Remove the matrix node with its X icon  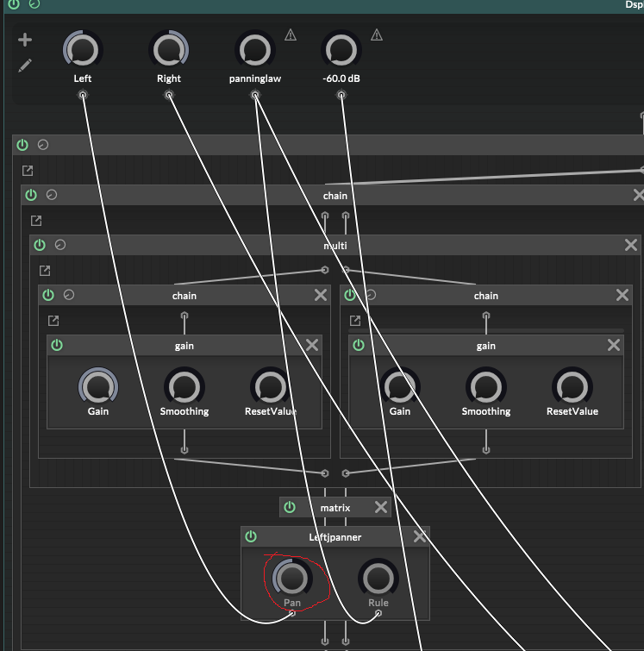(380, 507)
